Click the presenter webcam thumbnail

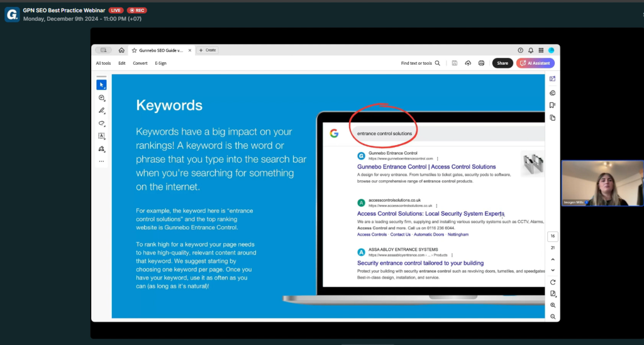(x=602, y=183)
